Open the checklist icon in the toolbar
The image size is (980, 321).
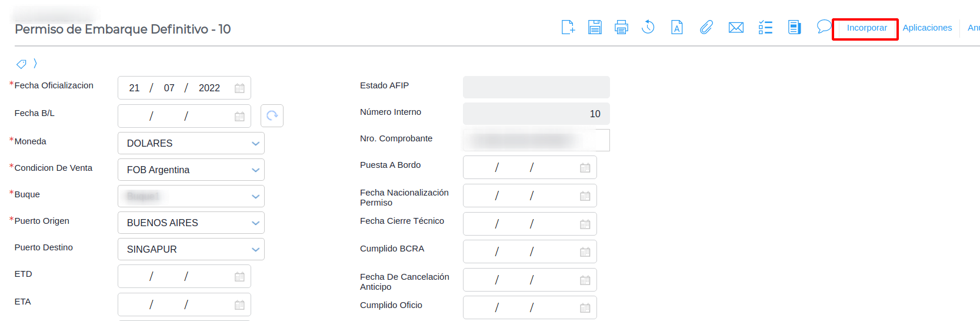tap(765, 27)
